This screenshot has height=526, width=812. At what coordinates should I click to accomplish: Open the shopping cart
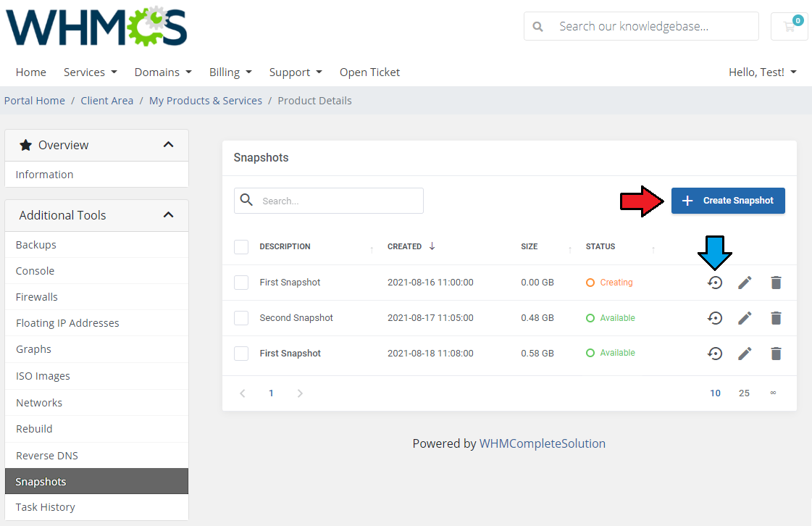pos(790,26)
